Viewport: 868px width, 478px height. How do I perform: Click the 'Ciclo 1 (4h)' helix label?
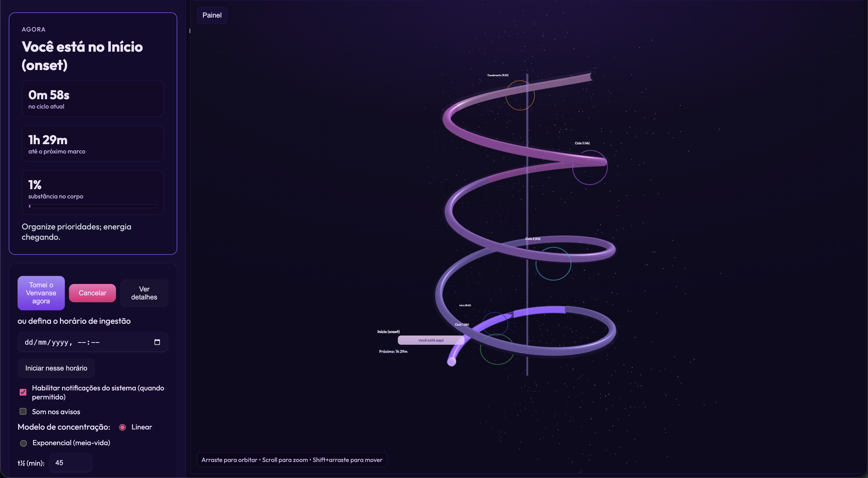[x=462, y=325]
